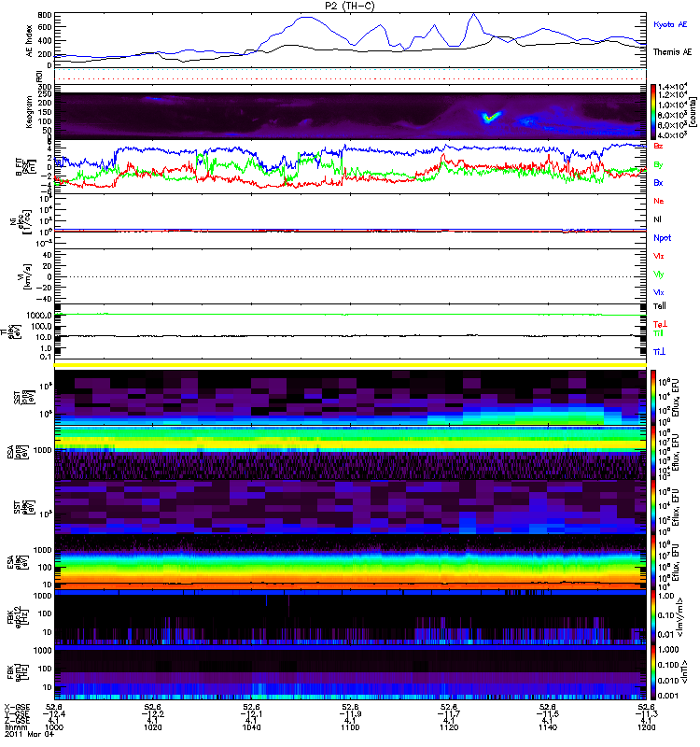The width and height of the screenshot is (700, 747).
Task: Select the red Bz legend label
Action: click(659, 147)
